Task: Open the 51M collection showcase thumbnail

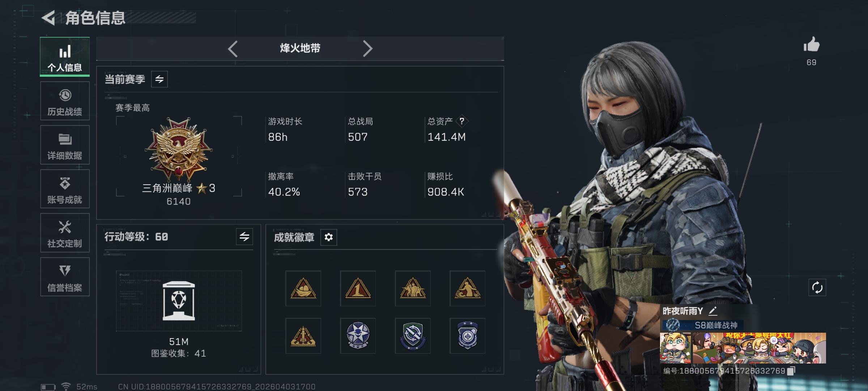Action: (x=179, y=301)
